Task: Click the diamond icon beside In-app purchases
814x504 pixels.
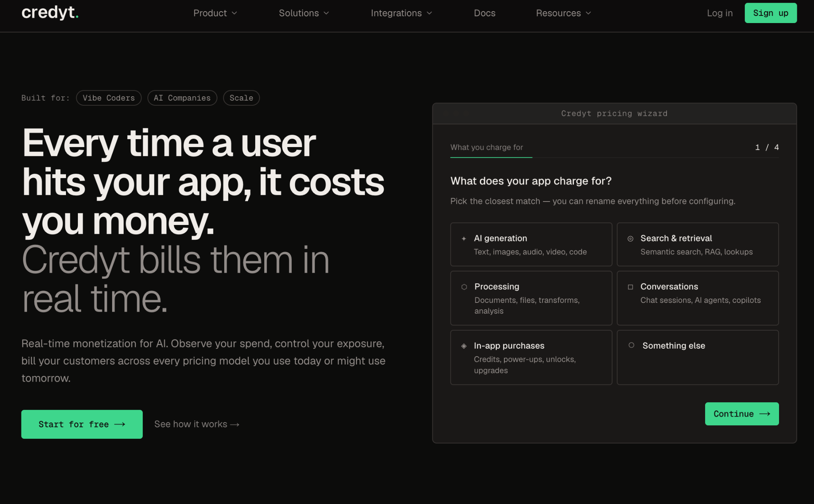Action: (x=464, y=346)
